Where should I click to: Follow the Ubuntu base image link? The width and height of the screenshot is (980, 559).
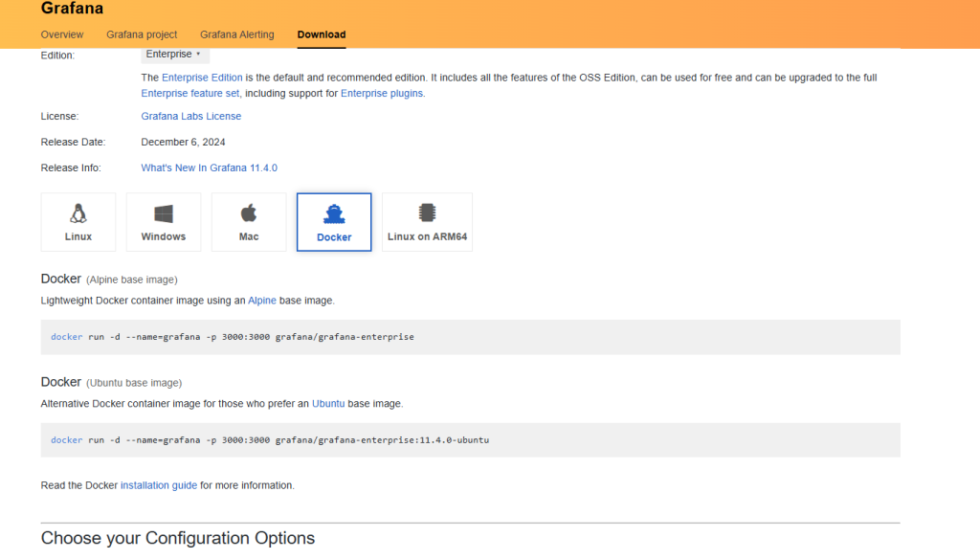click(328, 404)
